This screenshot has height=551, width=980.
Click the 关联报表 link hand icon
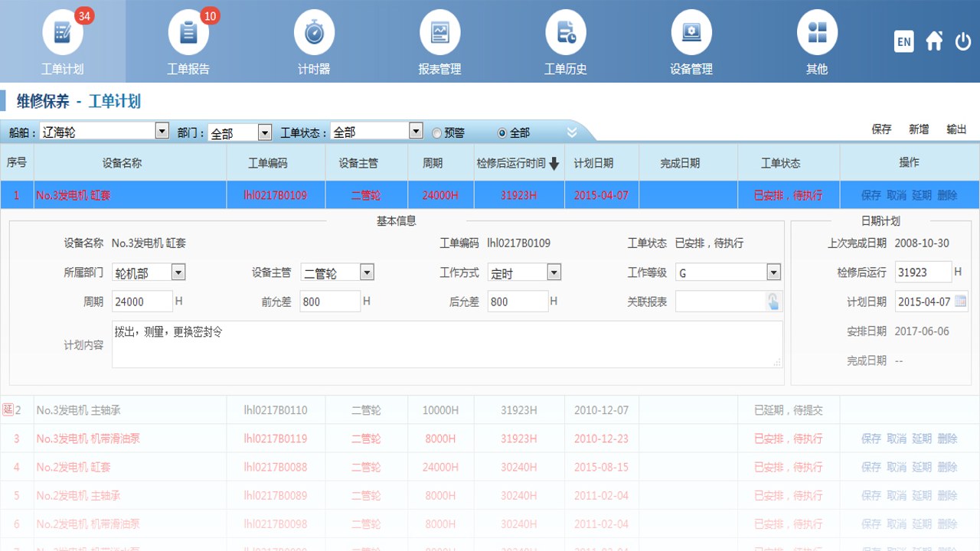[x=773, y=302]
